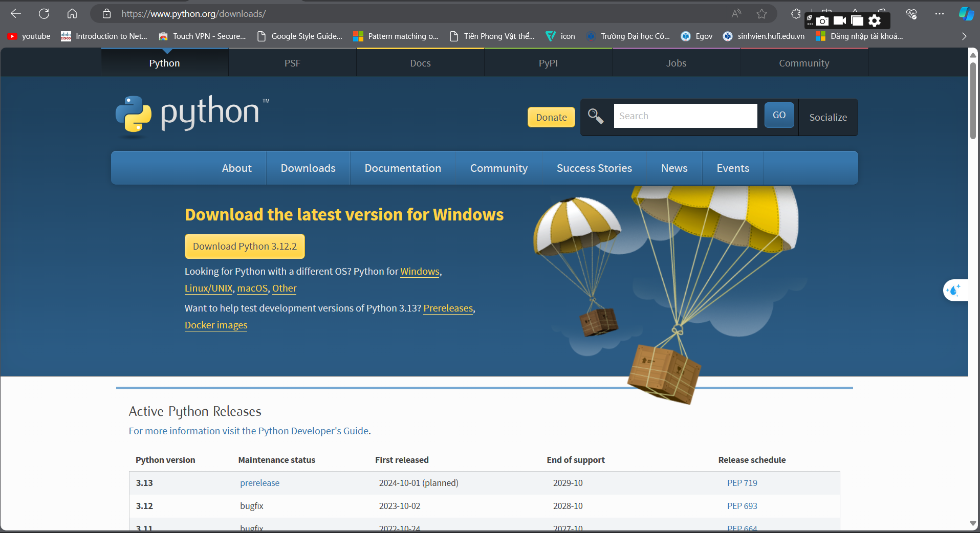Expand the bookmarks overflow chevron
980x533 pixels.
point(964,36)
